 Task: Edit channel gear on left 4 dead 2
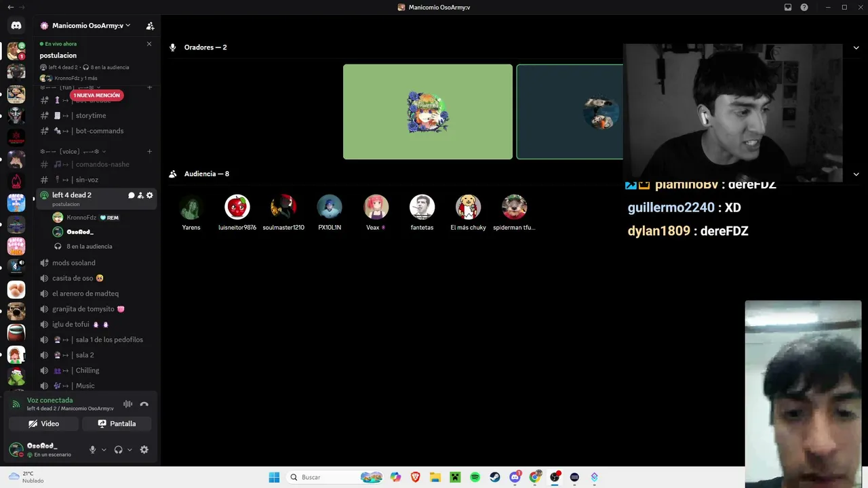pyautogui.click(x=150, y=195)
